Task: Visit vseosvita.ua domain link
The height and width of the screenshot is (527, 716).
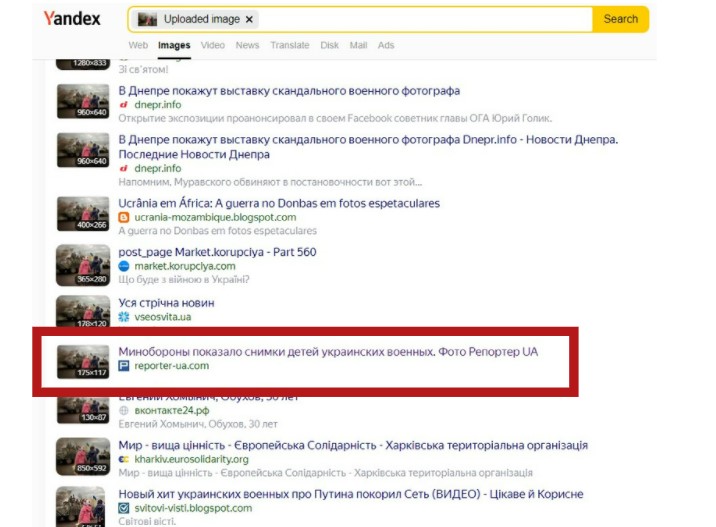Action: pos(163,317)
